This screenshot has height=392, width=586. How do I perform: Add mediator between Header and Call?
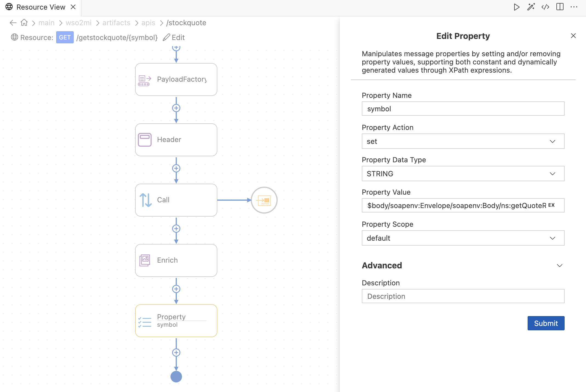(x=176, y=168)
